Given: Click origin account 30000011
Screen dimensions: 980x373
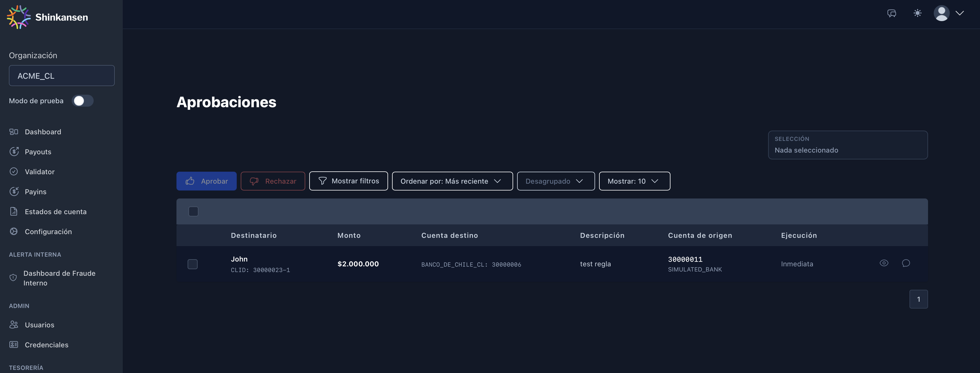Looking at the screenshot, I should click(685, 259).
